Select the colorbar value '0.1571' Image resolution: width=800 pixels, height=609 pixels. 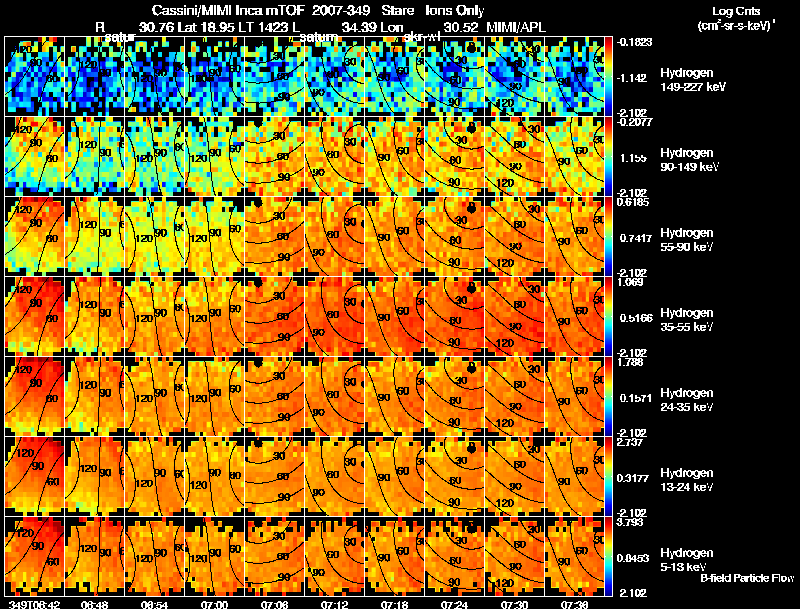coord(635,398)
